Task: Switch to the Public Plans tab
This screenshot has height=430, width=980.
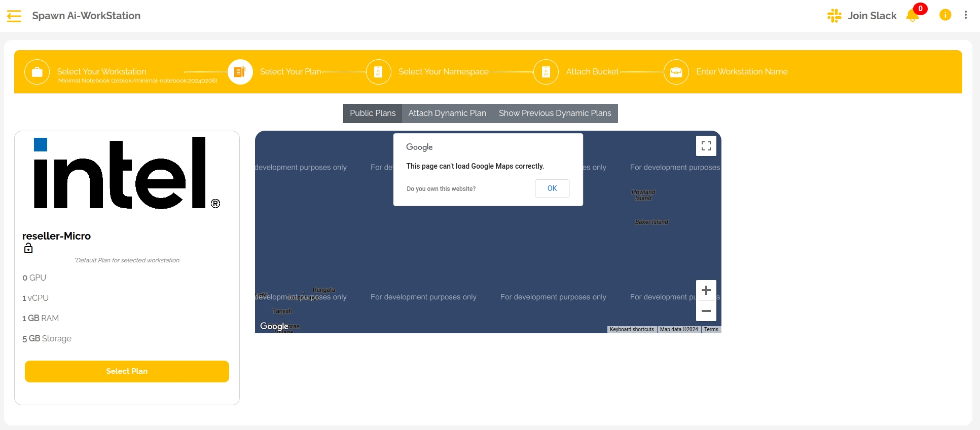Action: coord(373,113)
